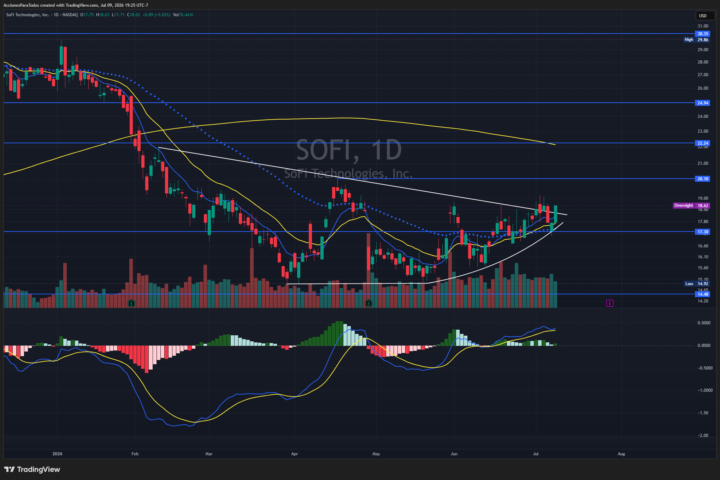Click the Low 14.92 price label
The height and width of the screenshot is (480, 720).
(697, 284)
